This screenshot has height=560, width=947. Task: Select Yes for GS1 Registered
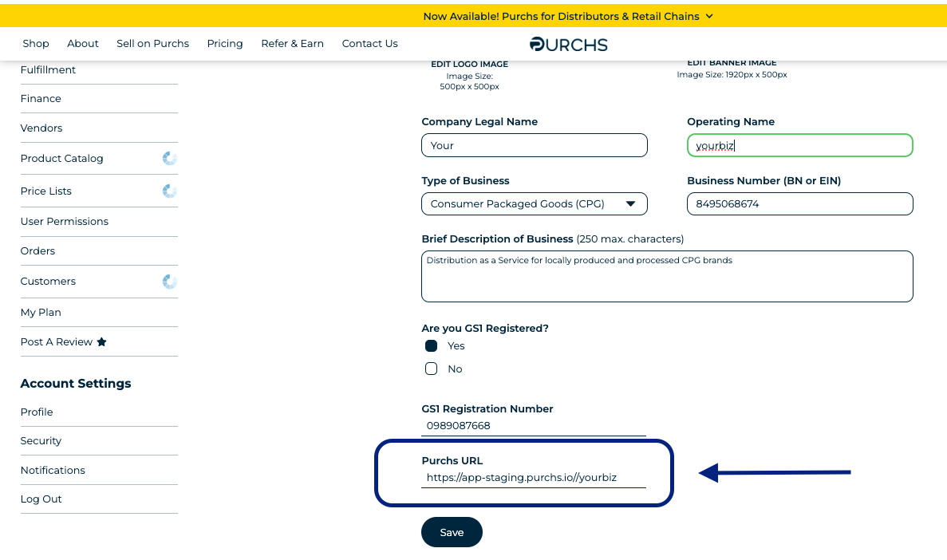click(432, 345)
